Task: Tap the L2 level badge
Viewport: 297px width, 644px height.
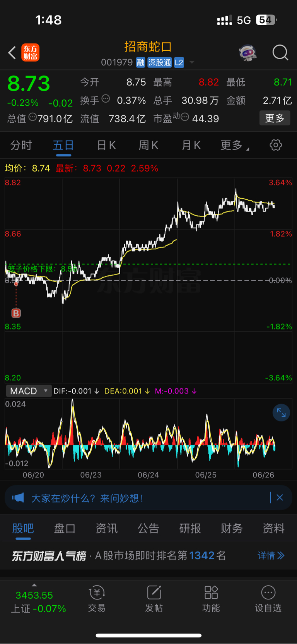Action: click(x=179, y=62)
